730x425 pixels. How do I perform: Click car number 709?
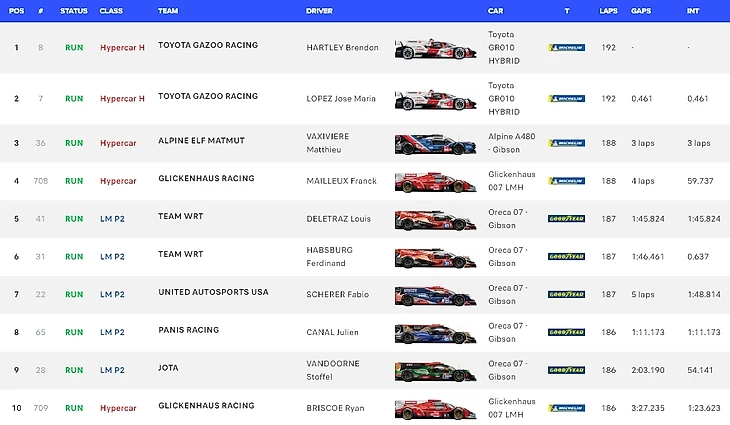click(x=41, y=408)
